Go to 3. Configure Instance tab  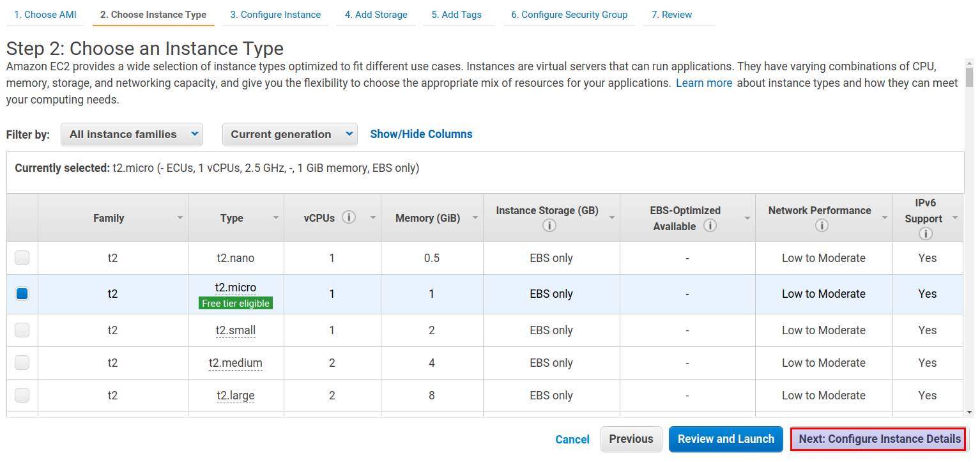coord(275,14)
